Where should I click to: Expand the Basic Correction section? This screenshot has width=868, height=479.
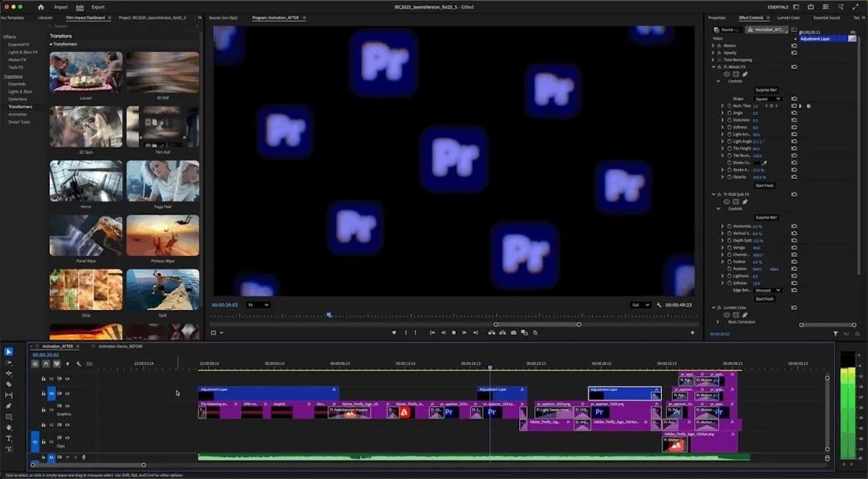point(718,322)
